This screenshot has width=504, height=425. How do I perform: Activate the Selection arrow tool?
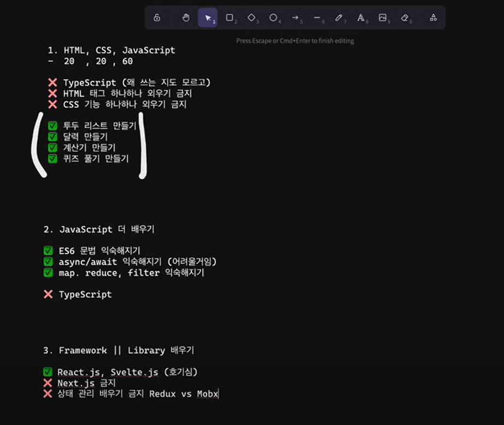click(208, 17)
